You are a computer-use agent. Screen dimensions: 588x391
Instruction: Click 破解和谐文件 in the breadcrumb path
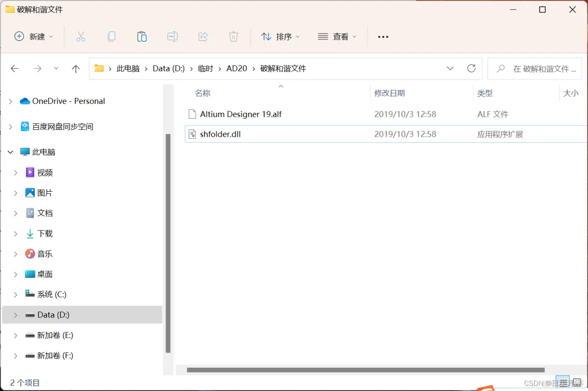coord(283,68)
